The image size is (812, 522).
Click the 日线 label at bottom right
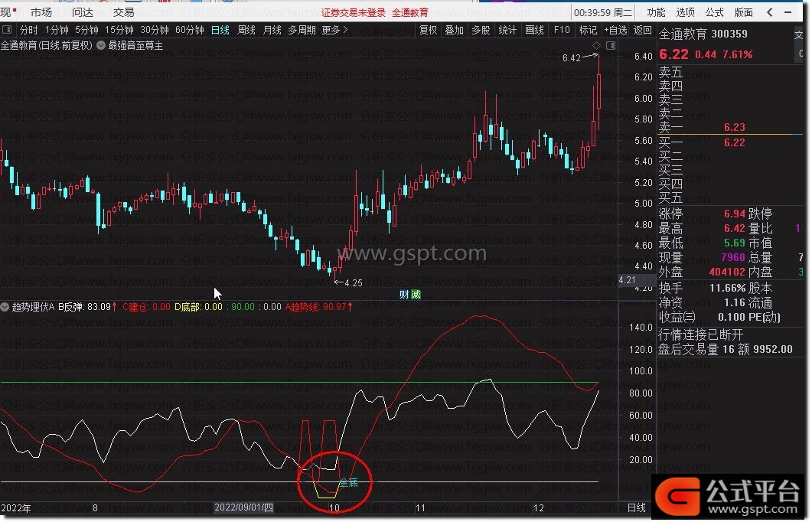pyautogui.click(x=637, y=508)
